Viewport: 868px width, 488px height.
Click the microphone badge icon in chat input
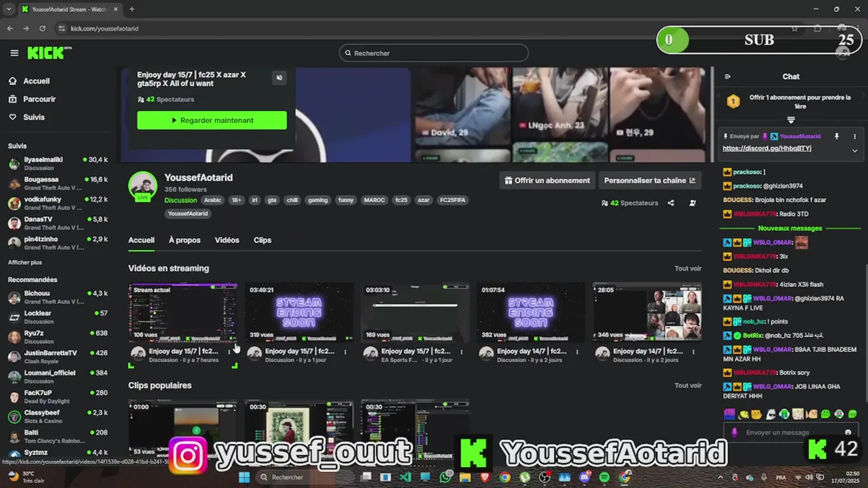(734, 432)
